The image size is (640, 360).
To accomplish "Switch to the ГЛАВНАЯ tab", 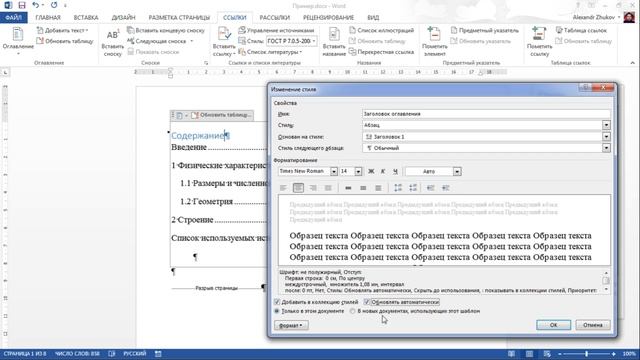I will [x=48, y=18].
